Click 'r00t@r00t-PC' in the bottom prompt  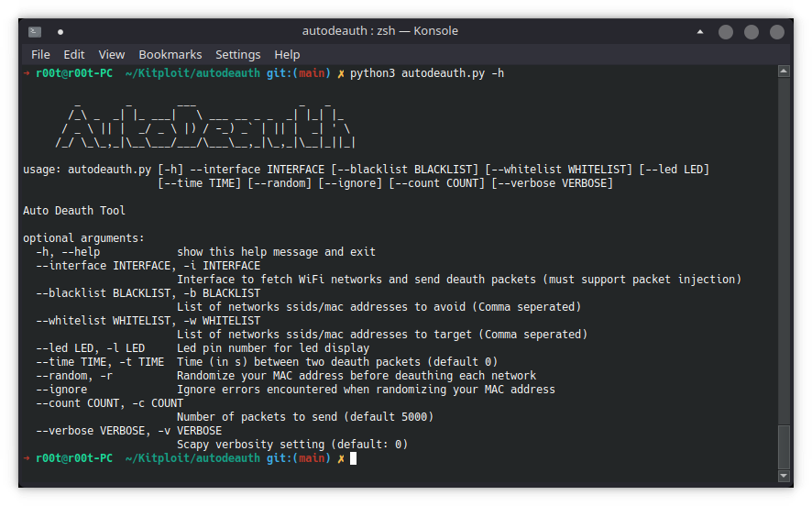[x=74, y=458]
